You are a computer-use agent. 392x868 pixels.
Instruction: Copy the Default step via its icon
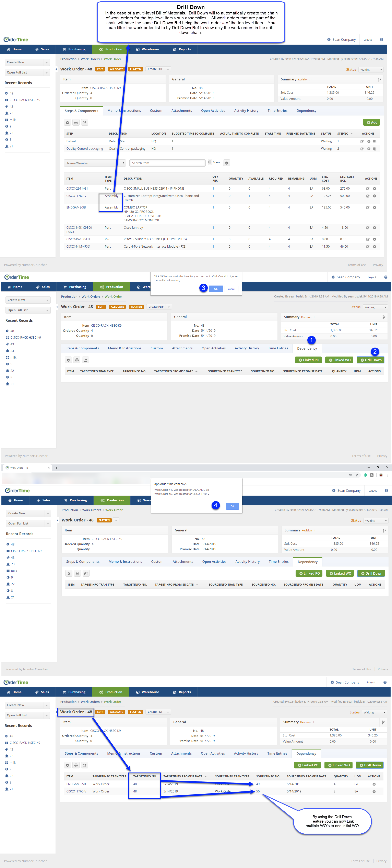pos(375,142)
